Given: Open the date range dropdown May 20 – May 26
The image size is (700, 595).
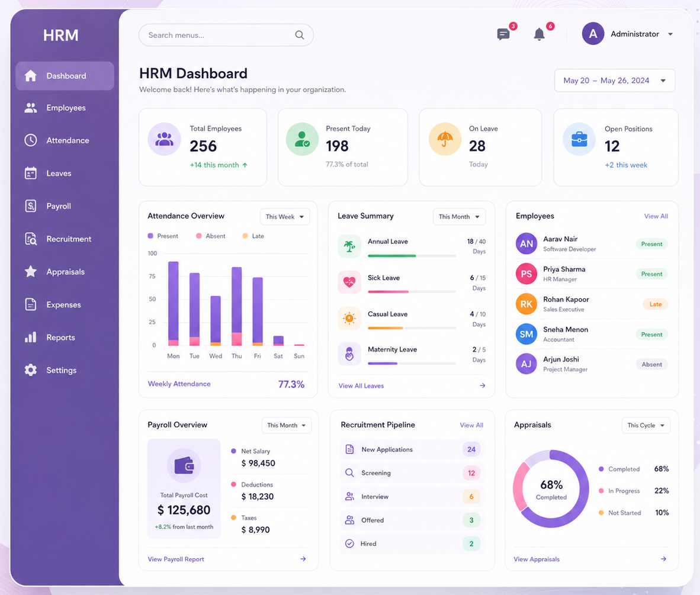Looking at the screenshot, I should pos(614,81).
